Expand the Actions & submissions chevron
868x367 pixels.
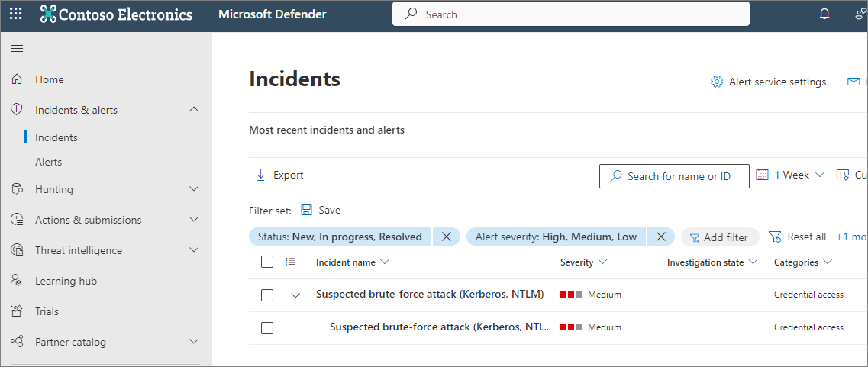click(x=194, y=220)
